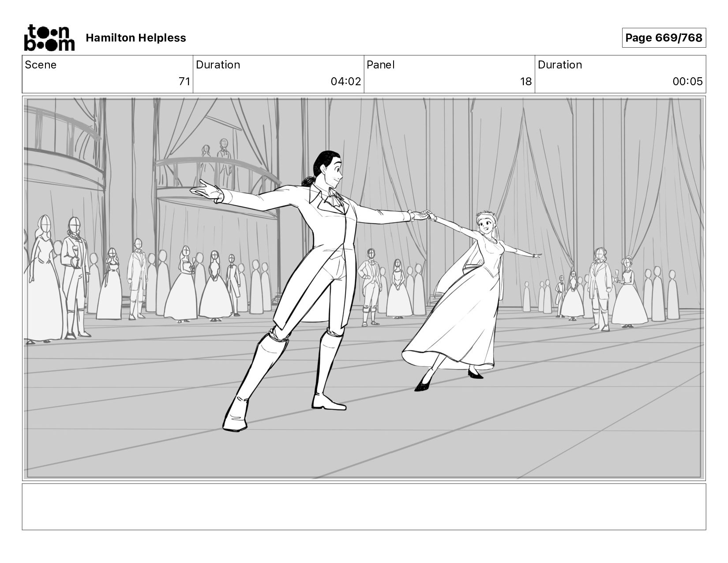Click the scene duration value '04:02'

click(345, 82)
